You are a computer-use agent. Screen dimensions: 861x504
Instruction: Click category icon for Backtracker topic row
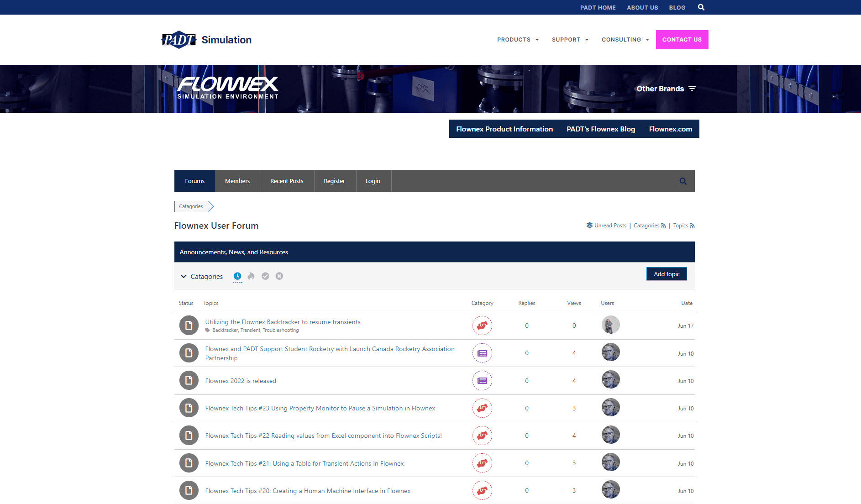click(x=482, y=325)
